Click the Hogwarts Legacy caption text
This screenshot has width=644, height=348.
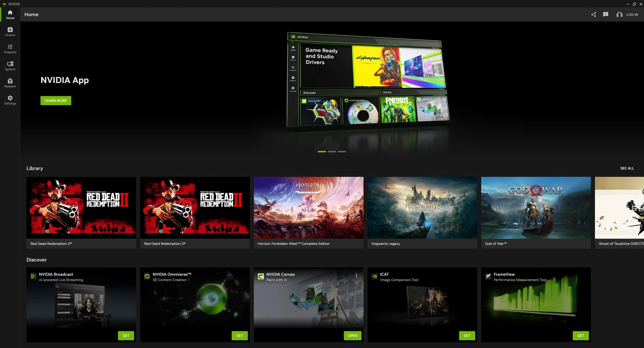coord(386,244)
